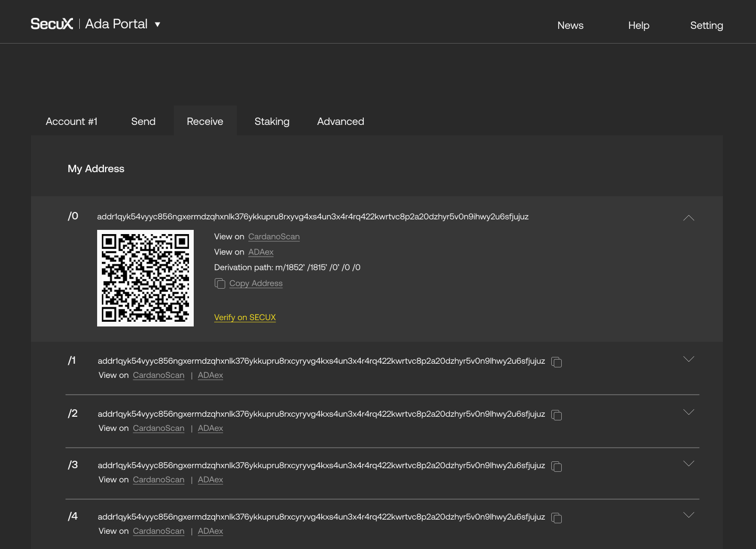Open ADAex link for address /3
Viewport: 756px width, 549px height.
(211, 480)
